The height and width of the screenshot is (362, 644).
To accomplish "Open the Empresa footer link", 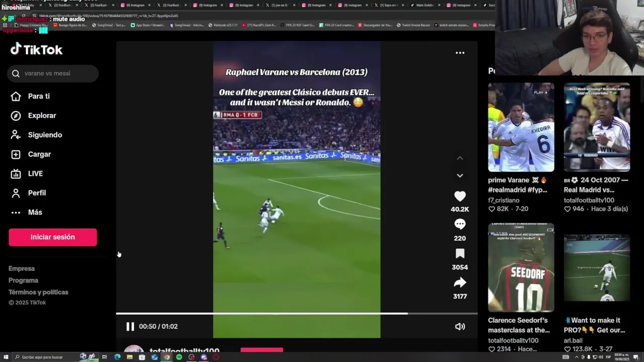I will (22, 268).
